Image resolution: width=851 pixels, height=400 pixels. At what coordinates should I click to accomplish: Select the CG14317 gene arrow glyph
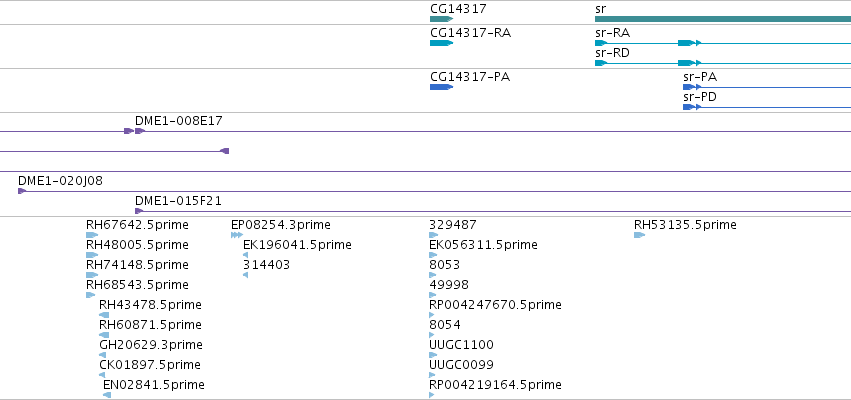tap(441, 19)
